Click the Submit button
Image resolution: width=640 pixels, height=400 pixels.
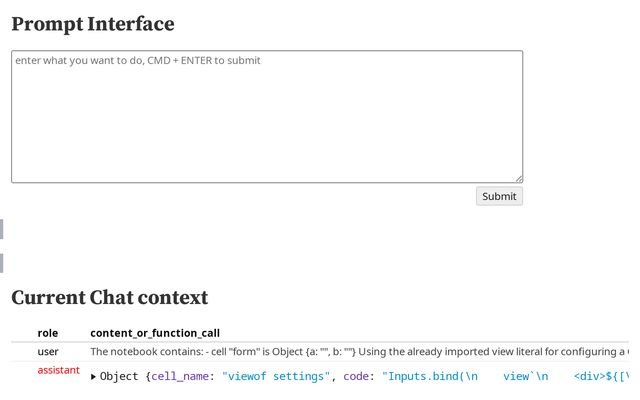click(499, 196)
